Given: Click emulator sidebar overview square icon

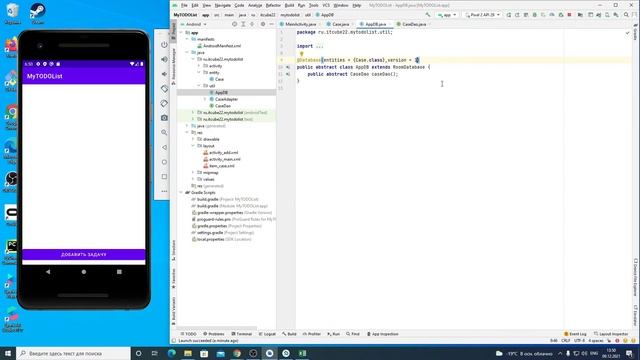Looking at the screenshot, I should (x=164, y=177).
